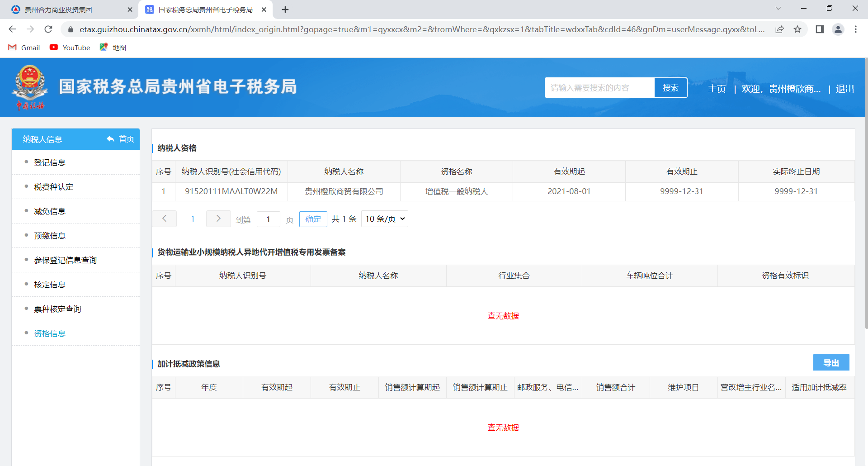Open Chrome three-dot menu
868x466 pixels.
pyautogui.click(x=855, y=29)
